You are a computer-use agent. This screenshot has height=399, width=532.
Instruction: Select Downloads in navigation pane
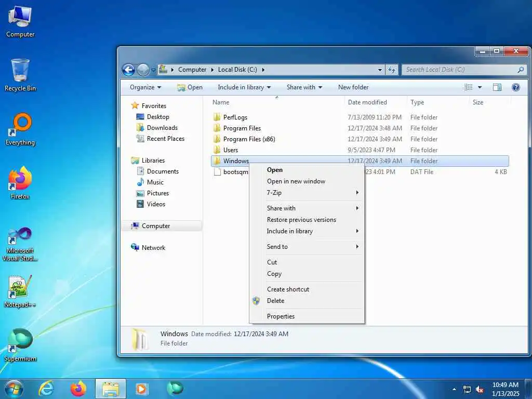point(157,128)
